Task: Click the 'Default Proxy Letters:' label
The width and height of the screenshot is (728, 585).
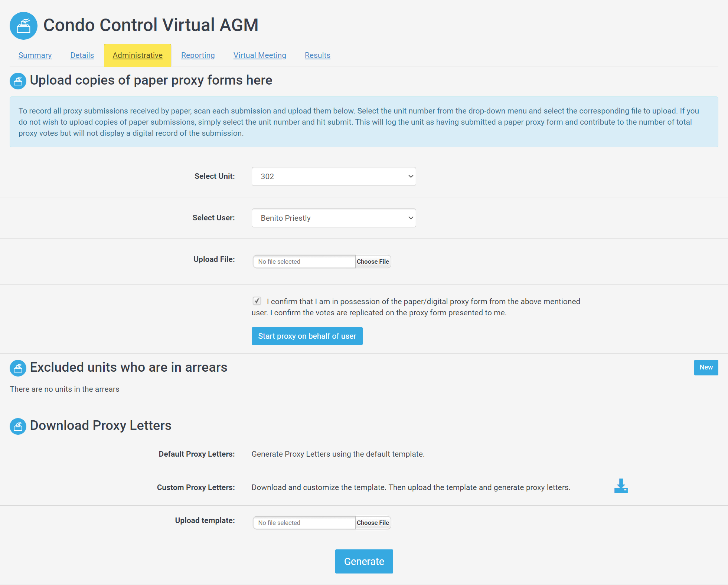Action: [x=197, y=454]
